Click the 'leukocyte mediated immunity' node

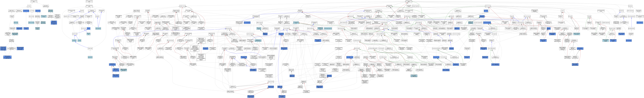pos(188,34)
